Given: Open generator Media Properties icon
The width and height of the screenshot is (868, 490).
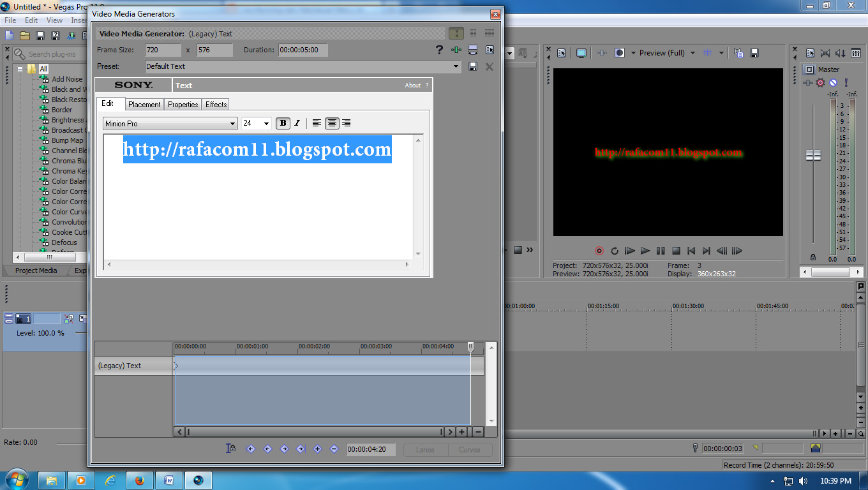Looking at the screenshot, I should [x=490, y=50].
